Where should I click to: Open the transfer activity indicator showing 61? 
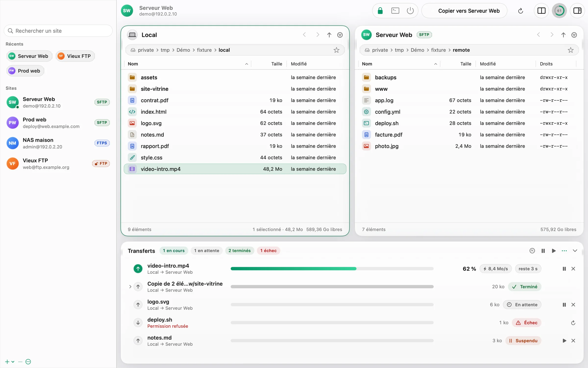tap(559, 11)
